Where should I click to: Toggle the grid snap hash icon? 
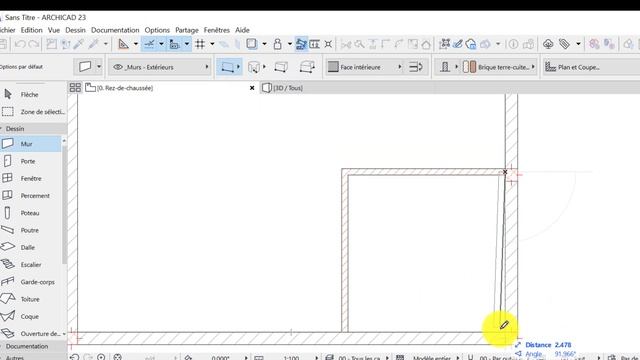(200, 44)
